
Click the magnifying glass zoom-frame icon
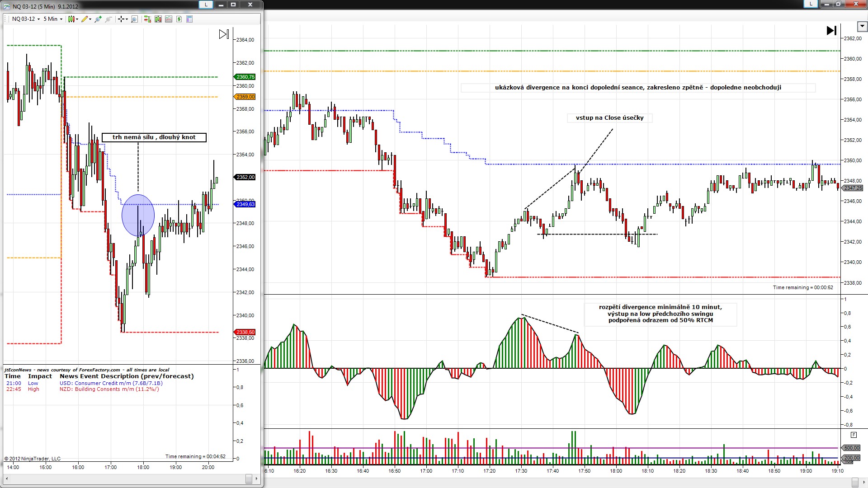[134, 19]
